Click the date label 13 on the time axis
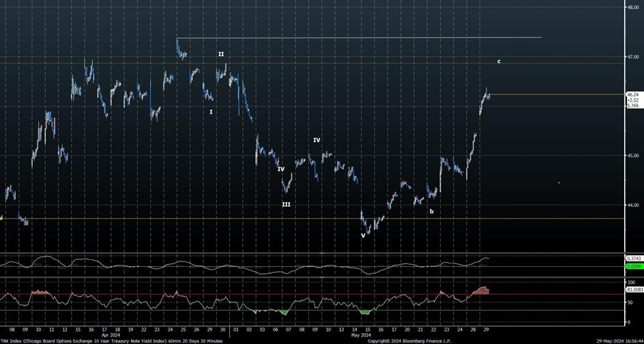 pyautogui.click(x=341, y=330)
